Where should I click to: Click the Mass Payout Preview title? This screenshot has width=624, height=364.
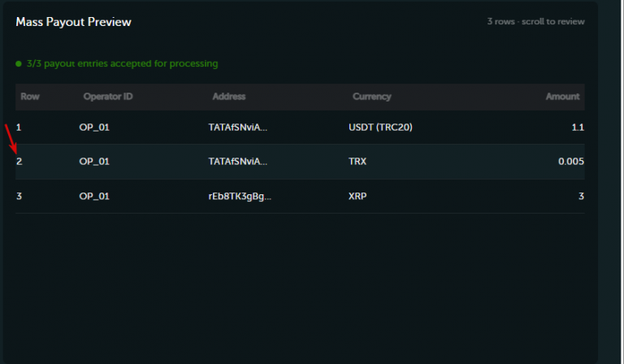click(73, 22)
